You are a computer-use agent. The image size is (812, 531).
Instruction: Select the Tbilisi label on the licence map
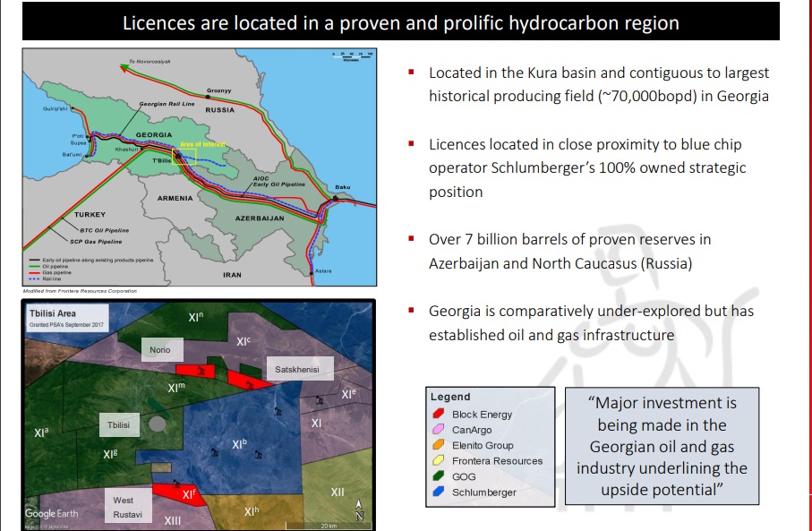click(119, 424)
